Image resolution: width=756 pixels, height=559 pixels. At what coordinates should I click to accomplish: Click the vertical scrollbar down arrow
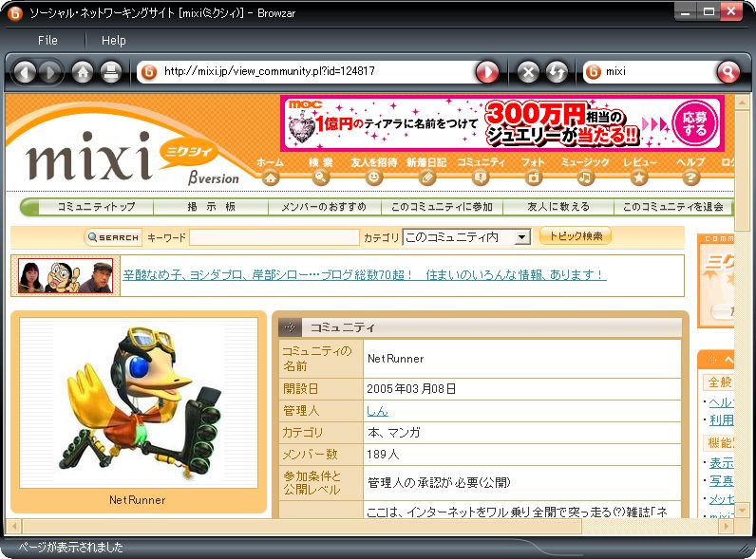point(742,509)
